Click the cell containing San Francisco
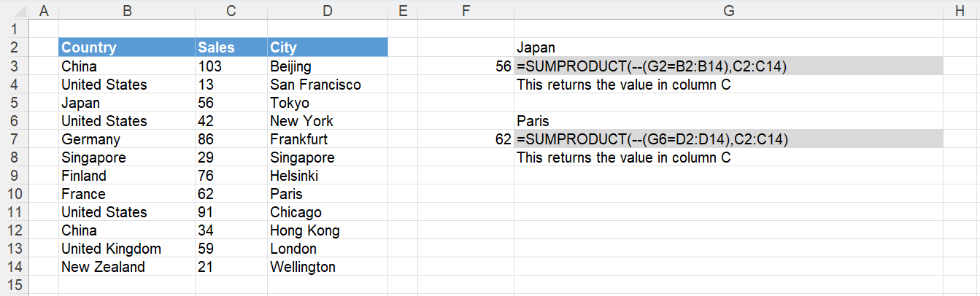Screen dimensions: 980x296 (x=328, y=85)
